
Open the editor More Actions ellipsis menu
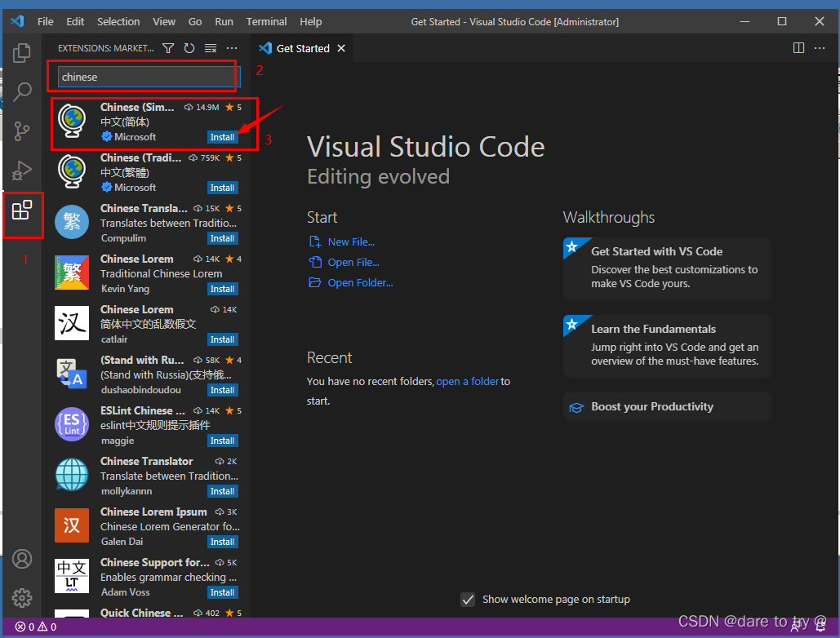820,48
